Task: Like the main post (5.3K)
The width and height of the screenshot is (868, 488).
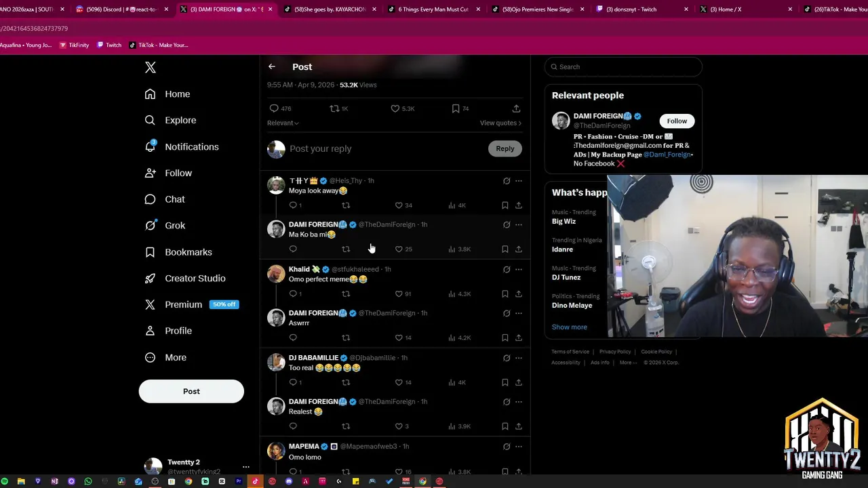Action: pos(395,108)
